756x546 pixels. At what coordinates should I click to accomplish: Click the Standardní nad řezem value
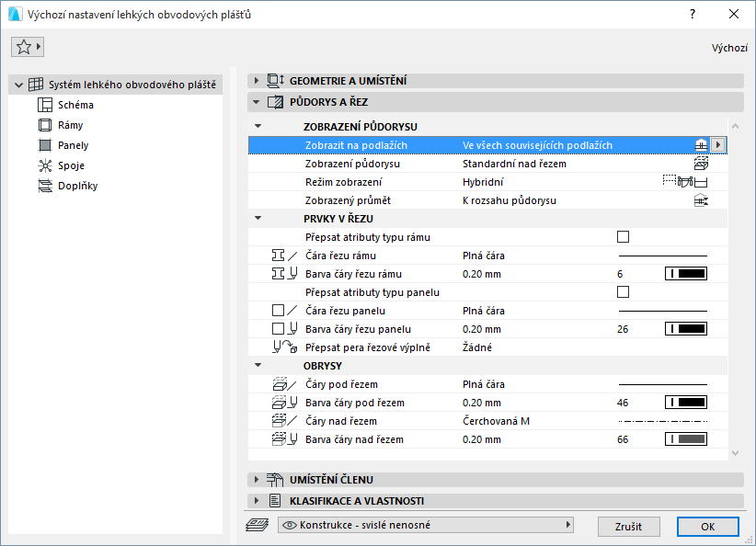point(514,164)
